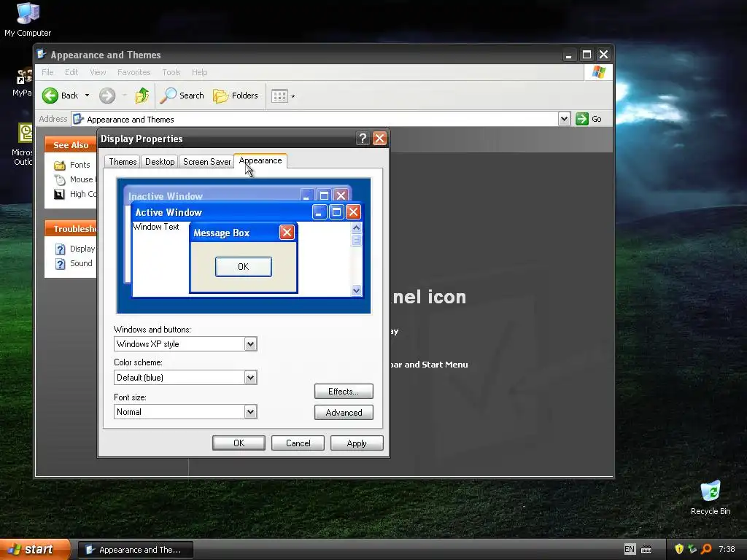Click the keyboard icon in the language bar
The width and height of the screenshot is (747, 560).
click(x=646, y=550)
